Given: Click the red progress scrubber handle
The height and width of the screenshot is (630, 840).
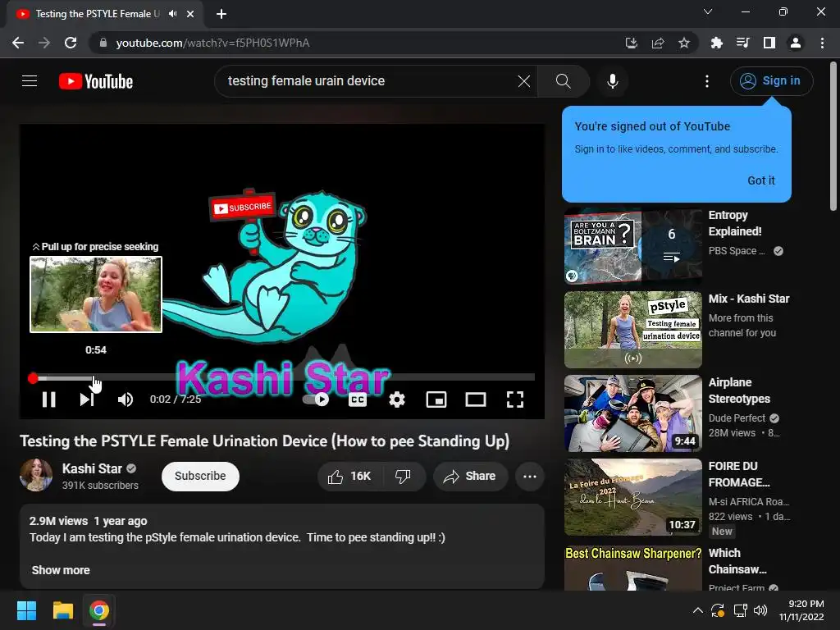Looking at the screenshot, I should coord(33,378).
